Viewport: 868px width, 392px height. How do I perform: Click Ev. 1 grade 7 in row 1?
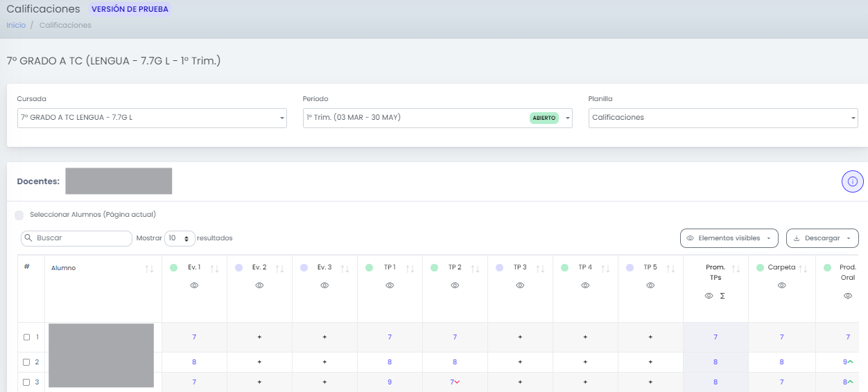194,337
